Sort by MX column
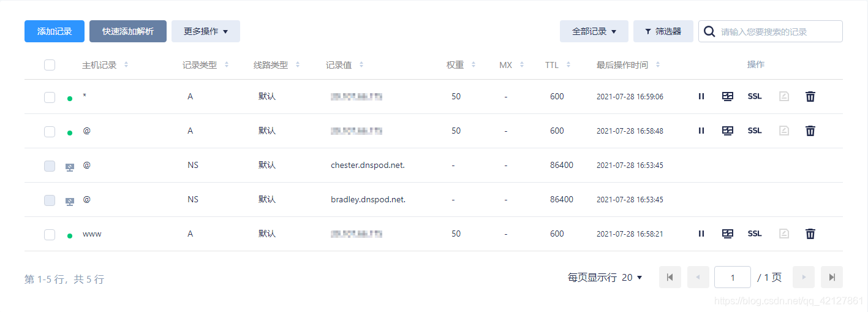This screenshot has height=312, width=868. pyautogui.click(x=522, y=64)
